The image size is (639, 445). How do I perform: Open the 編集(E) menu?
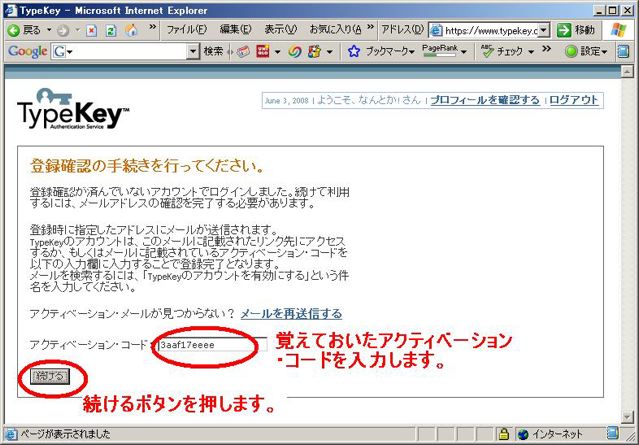coord(236,29)
